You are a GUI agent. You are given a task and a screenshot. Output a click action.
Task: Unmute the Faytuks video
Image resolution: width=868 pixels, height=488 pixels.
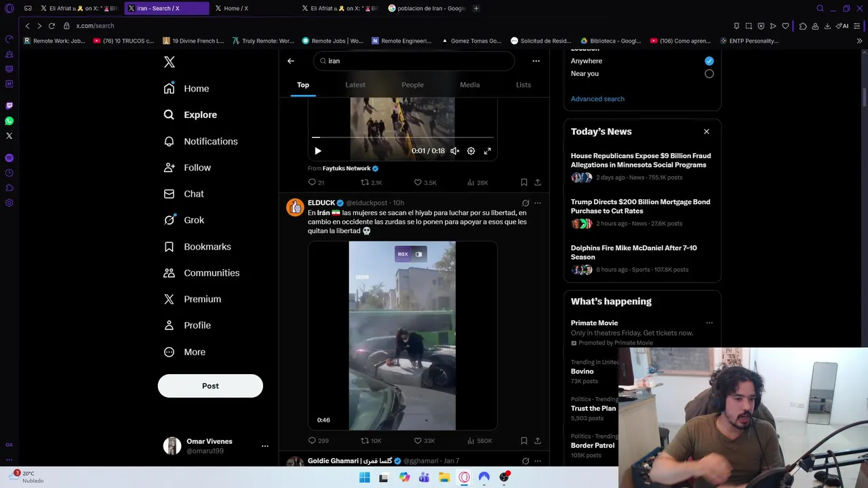pyautogui.click(x=455, y=151)
